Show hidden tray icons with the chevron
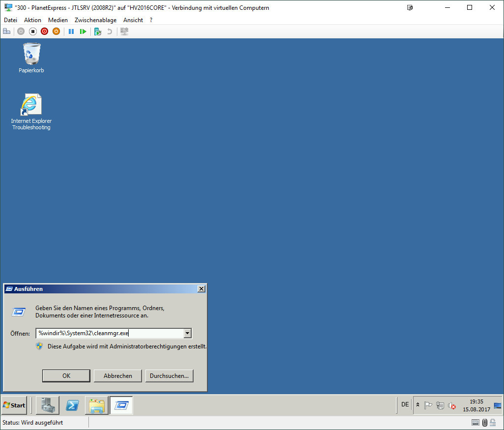Image resolution: width=504 pixels, height=430 pixels. (418, 405)
